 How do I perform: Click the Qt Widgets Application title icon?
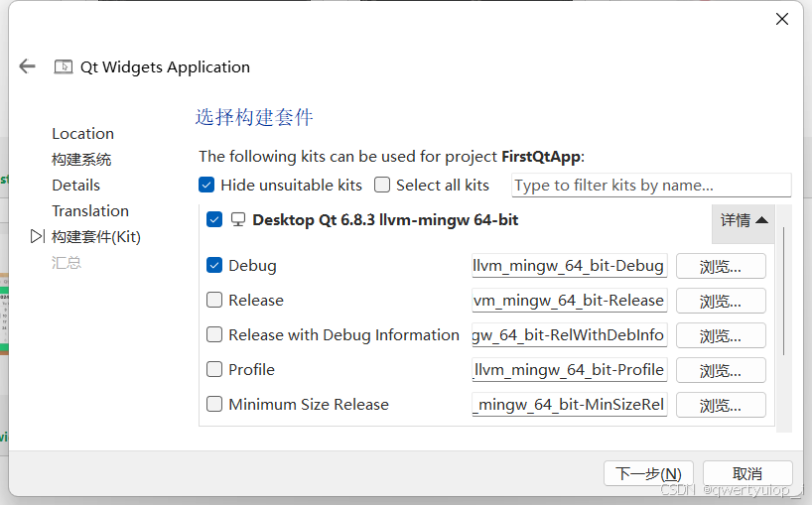[64, 66]
